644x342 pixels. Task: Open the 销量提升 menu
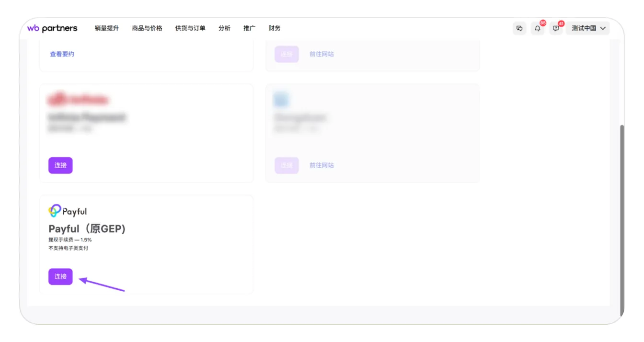click(106, 28)
